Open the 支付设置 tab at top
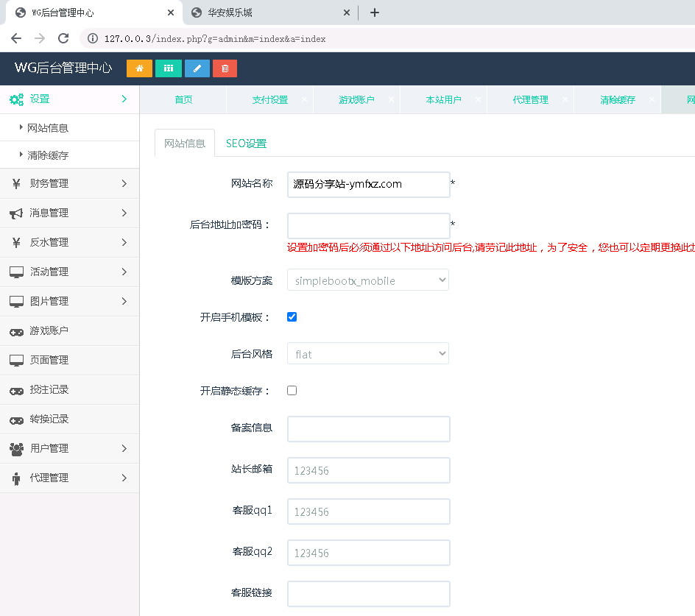Screen dimensions: 695x616 coord(268,99)
